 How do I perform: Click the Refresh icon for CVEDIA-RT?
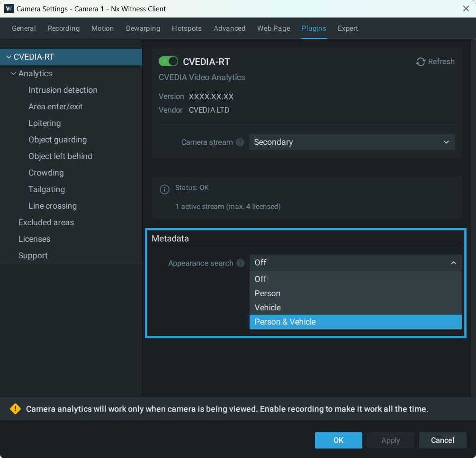pos(421,62)
